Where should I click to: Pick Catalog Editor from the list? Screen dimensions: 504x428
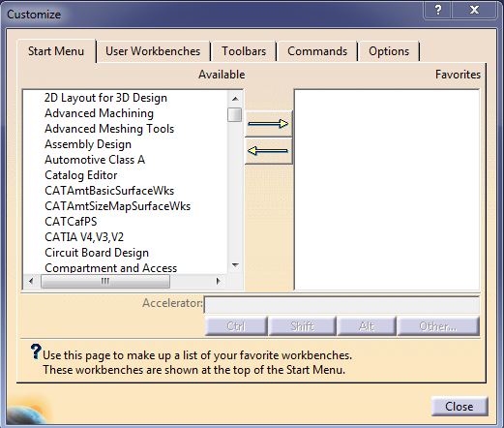[80, 175]
